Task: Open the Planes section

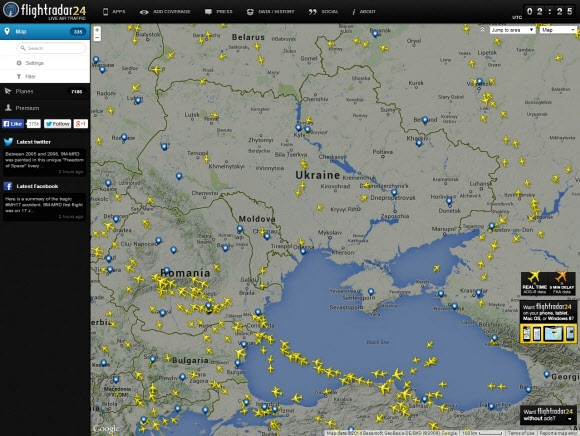Action: 45,91
